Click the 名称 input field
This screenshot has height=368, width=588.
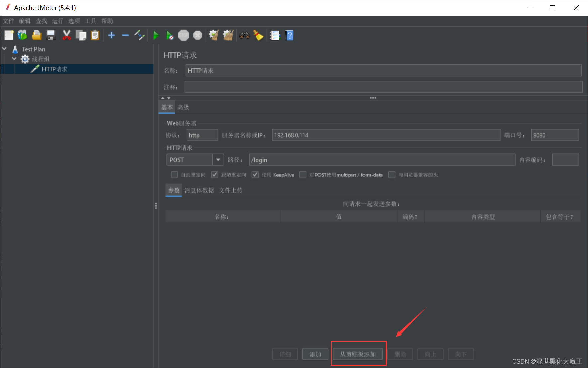pyautogui.click(x=383, y=70)
